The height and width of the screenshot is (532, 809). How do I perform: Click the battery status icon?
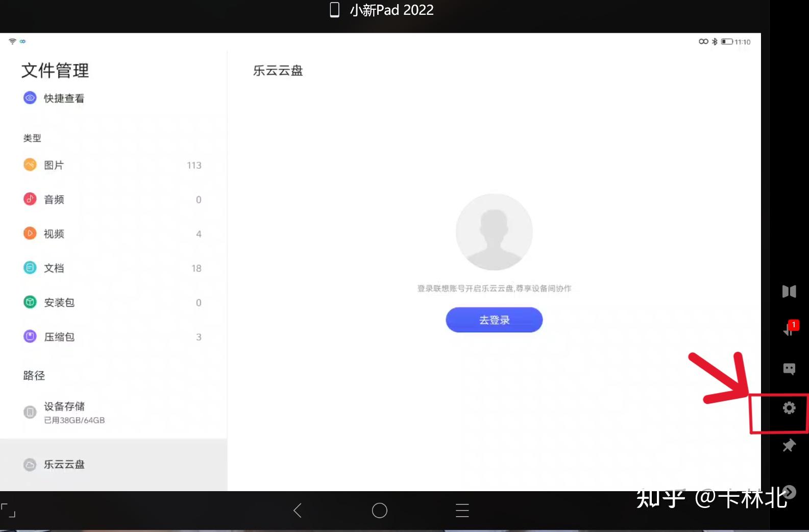click(x=727, y=42)
